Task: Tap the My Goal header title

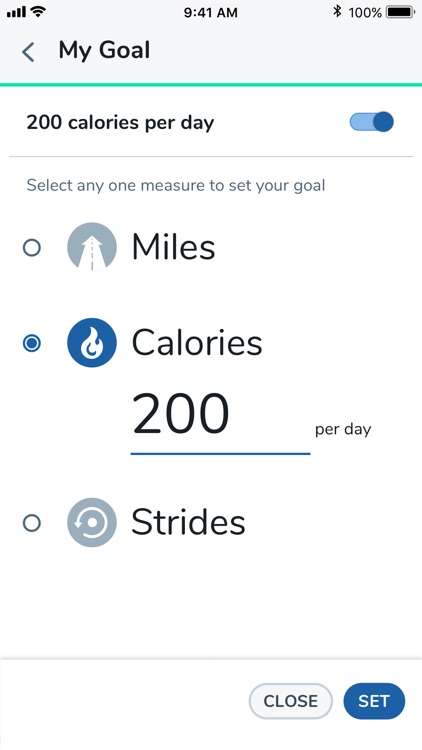Action: point(104,50)
